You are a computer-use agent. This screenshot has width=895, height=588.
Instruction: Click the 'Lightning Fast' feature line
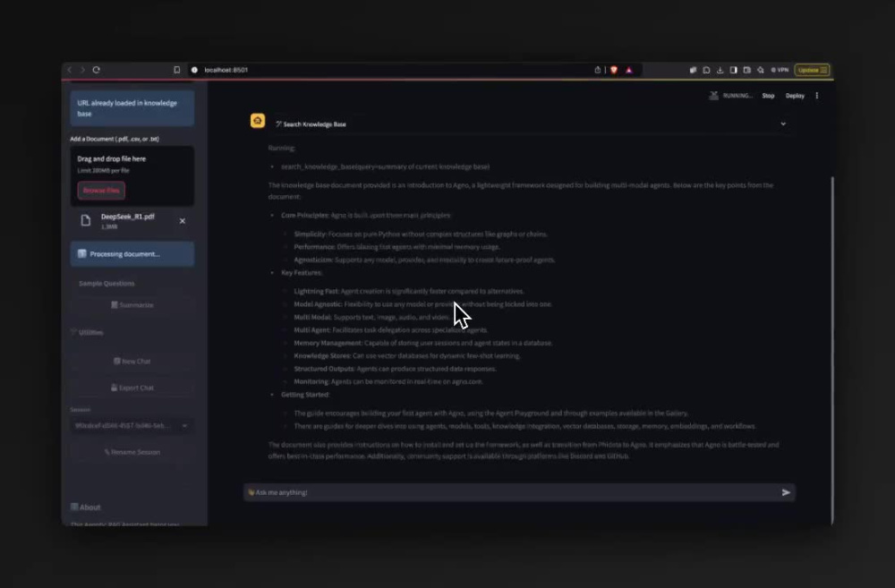pos(409,291)
